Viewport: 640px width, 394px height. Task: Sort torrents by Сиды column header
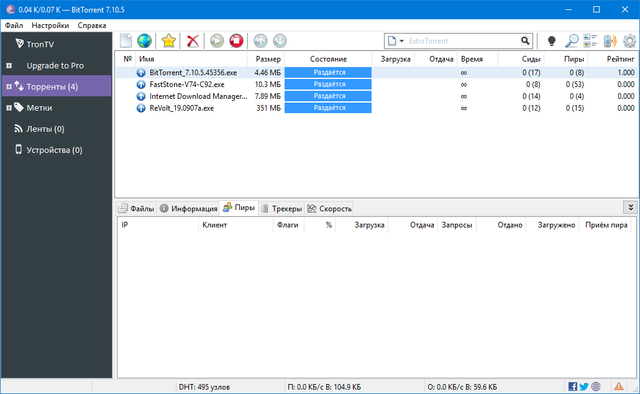tap(521, 59)
